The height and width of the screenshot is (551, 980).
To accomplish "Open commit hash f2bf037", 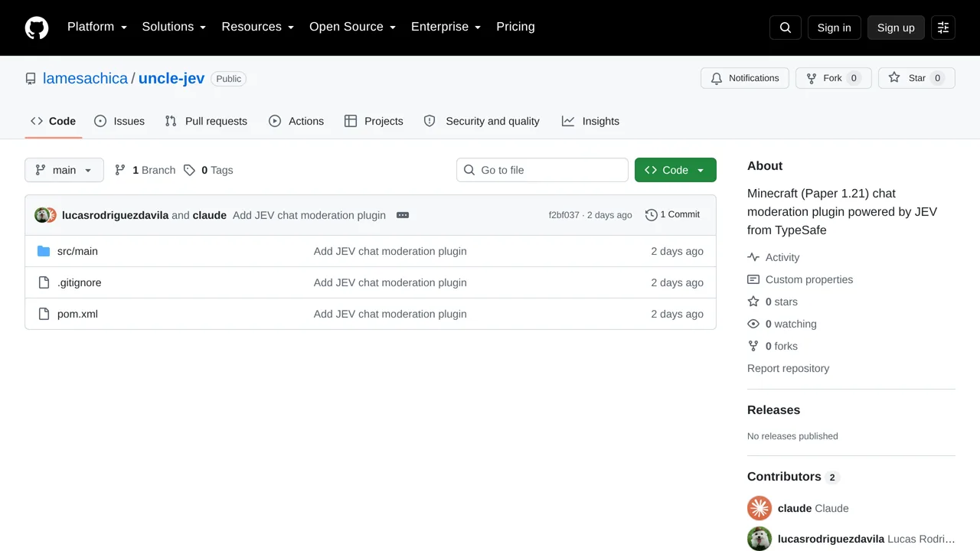I will click(564, 215).
